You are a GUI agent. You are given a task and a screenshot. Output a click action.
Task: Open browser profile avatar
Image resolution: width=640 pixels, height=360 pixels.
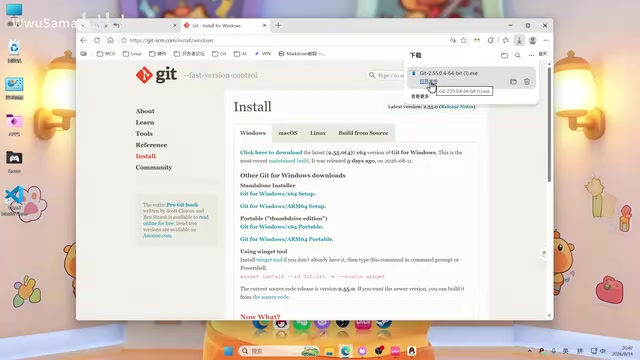[x=533, y=40]
